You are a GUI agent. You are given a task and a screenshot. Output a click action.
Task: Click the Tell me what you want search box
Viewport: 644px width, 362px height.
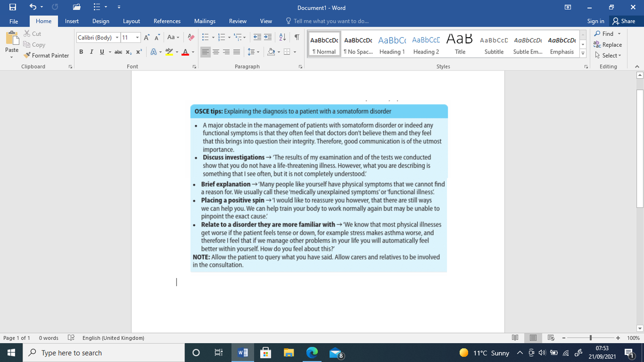[327, 21]
